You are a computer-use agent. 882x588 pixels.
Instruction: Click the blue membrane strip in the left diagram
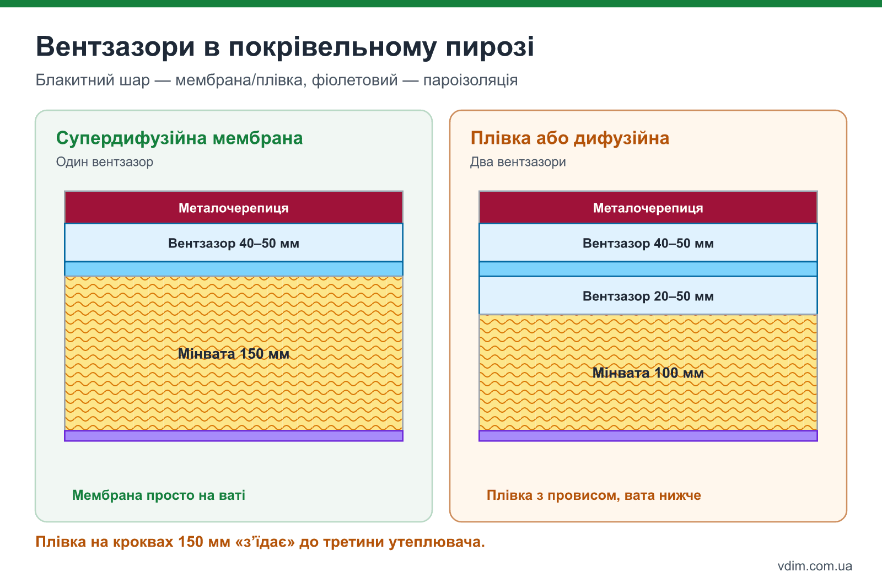click(234, 269)
